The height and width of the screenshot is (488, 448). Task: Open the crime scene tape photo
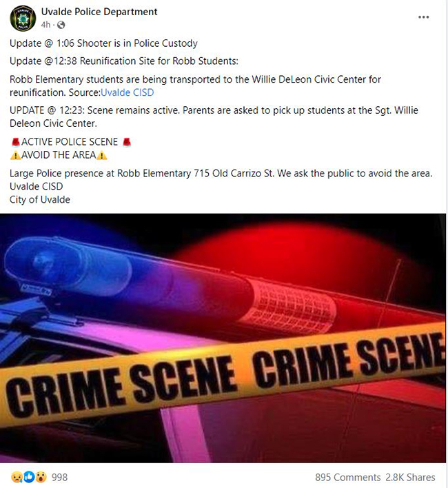pyautogui.click(x=223, y=338)
